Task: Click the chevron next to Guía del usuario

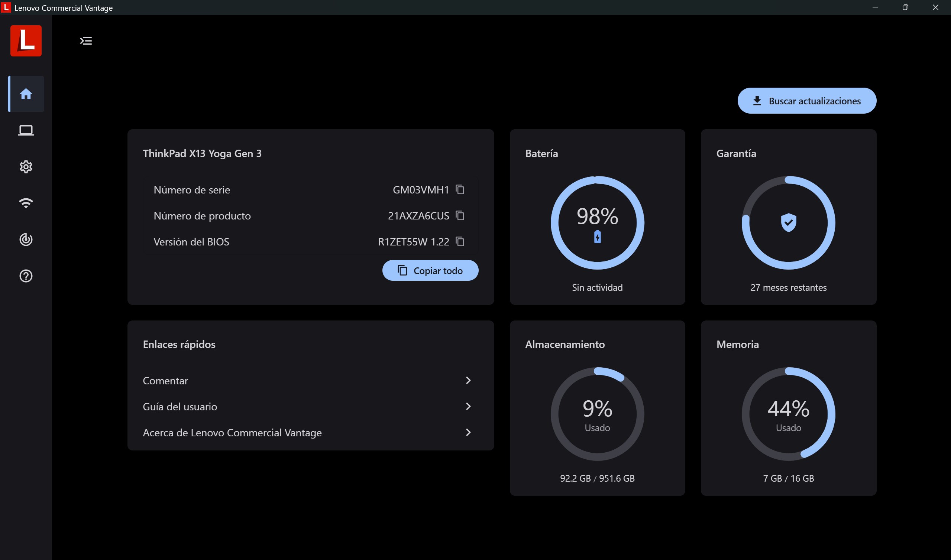Action: [468, 406]
